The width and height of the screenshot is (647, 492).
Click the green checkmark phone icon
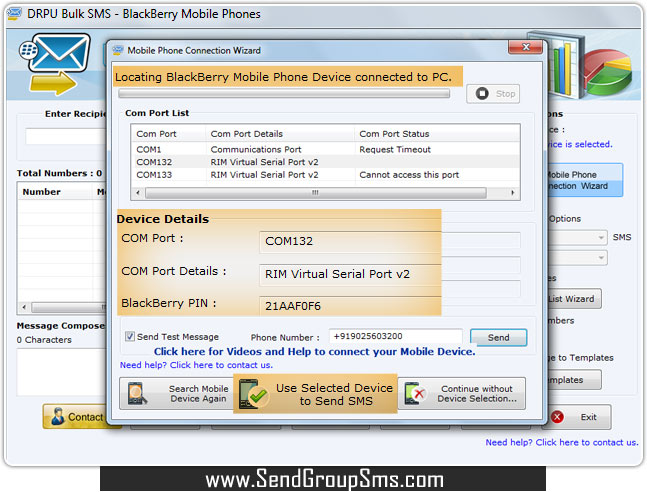[x=253, y=394]
